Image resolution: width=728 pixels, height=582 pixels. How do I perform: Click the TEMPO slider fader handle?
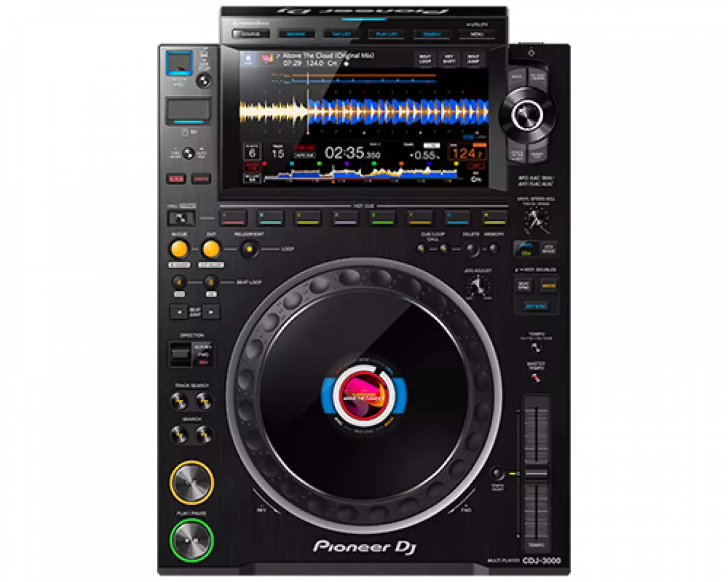536,473
